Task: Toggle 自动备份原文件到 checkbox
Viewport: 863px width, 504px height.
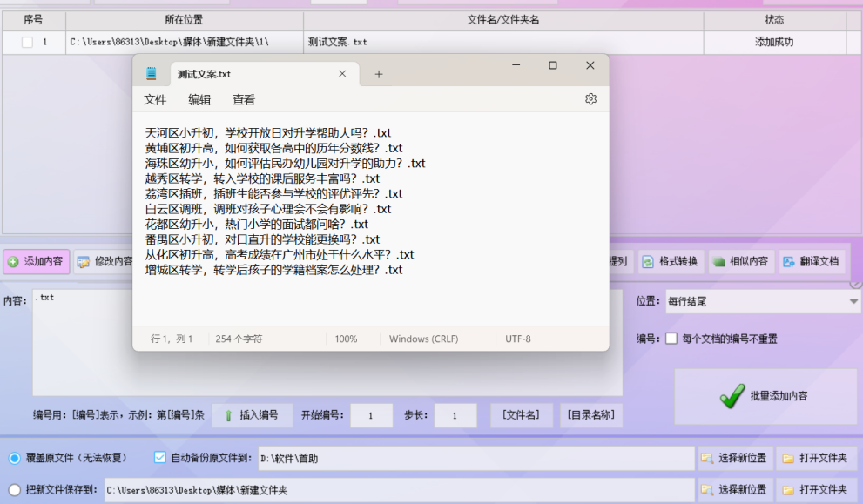Action: point(159,457)
